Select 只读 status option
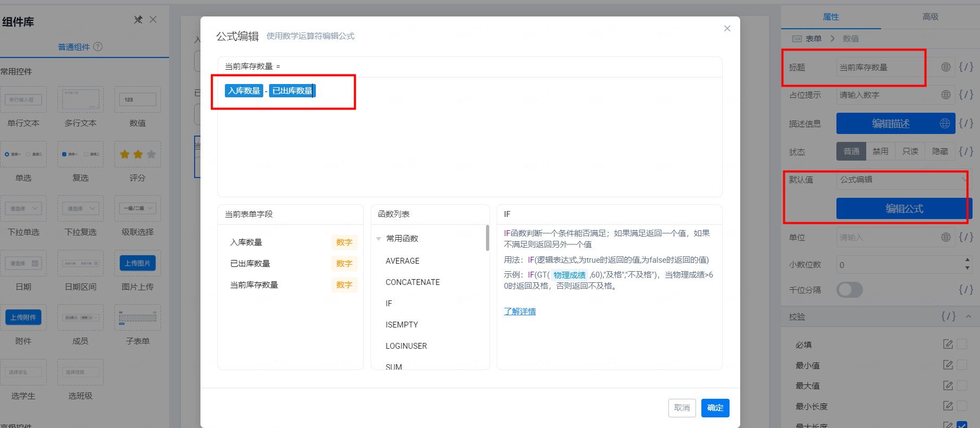This screenshot has width=980, height=428. 910,152
